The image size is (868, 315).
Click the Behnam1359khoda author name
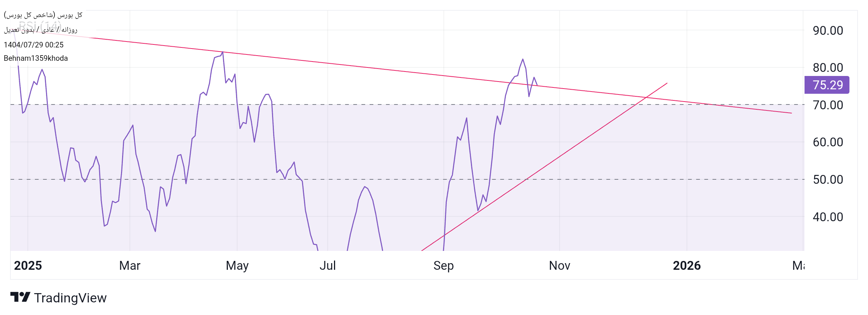[x=36, y=58]
